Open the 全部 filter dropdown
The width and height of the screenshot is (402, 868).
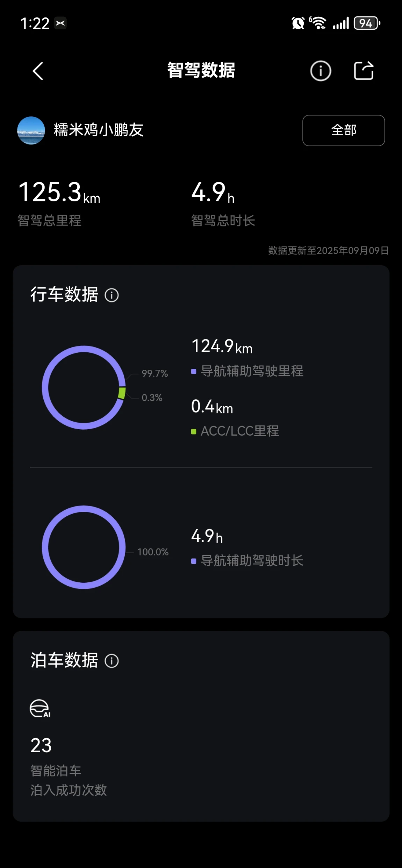coord(344,130)
